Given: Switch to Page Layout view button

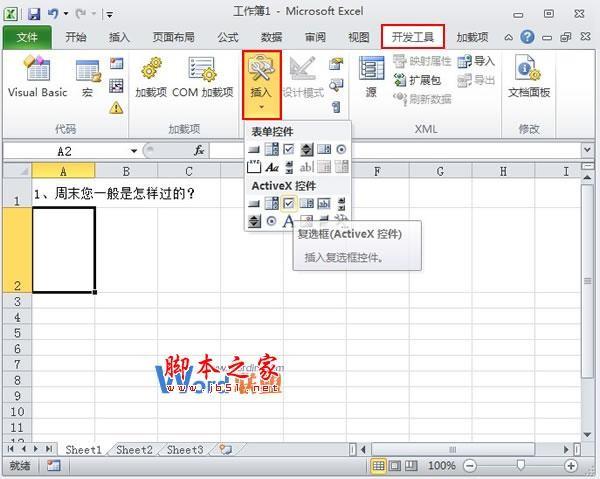Looking at the screenshot, I should coord(395,466).
